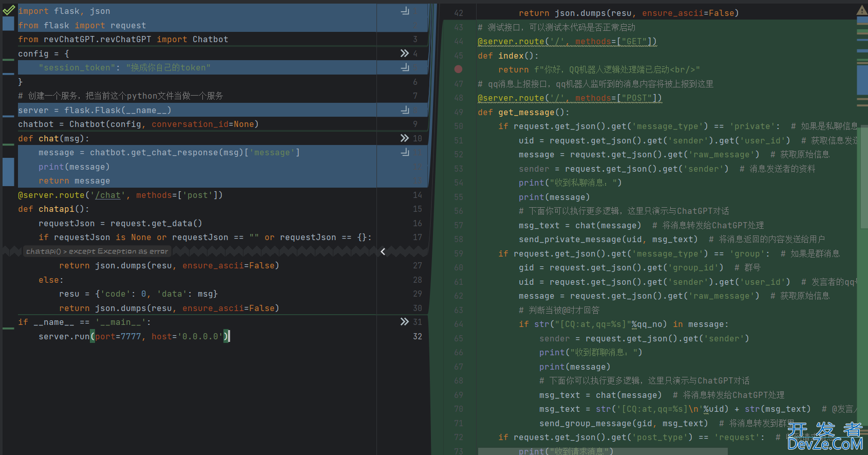This screenshot has width=868, height=455.
Task: Click the '# 创建一个服务' comment in left pane
Action: (x=120, y=96)
